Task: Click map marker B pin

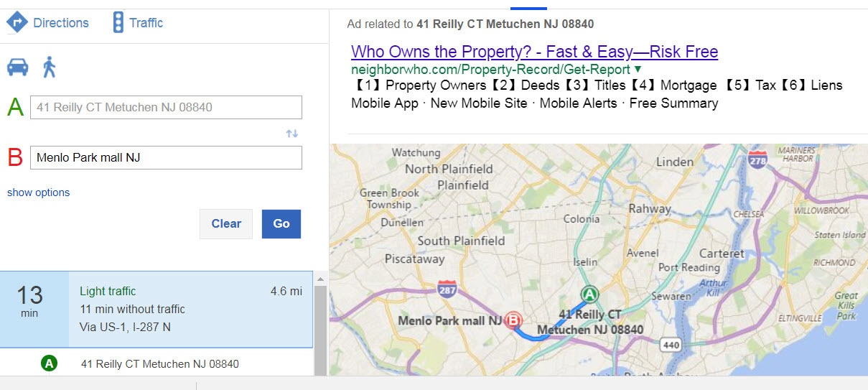Action: click(513, 320)
